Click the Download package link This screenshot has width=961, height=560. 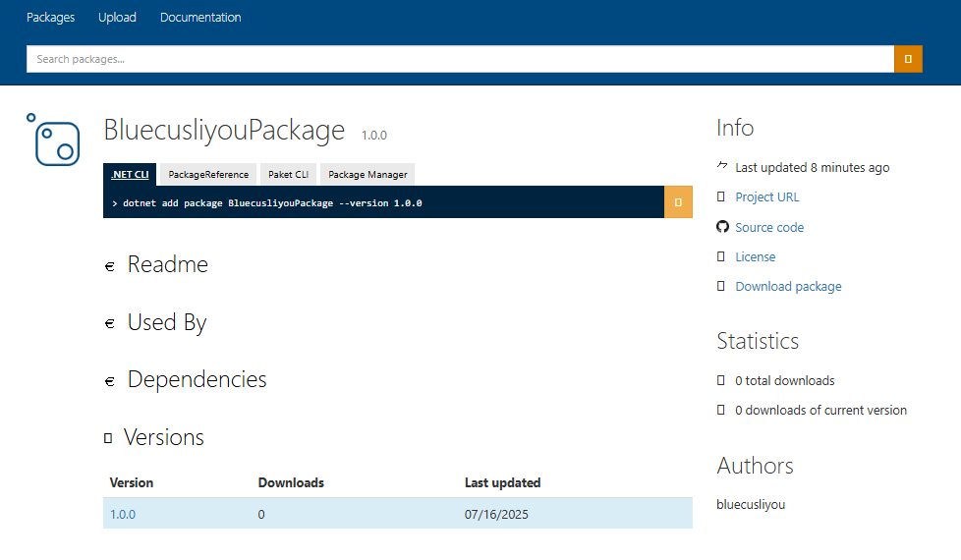(x=788, y=286)
